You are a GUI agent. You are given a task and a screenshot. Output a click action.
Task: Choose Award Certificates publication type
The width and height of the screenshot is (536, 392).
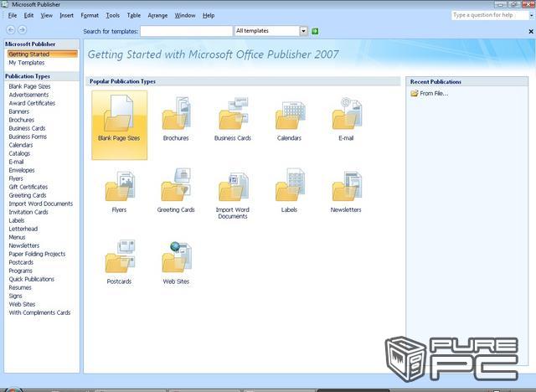pyautogui.click(x=32, y=103)
